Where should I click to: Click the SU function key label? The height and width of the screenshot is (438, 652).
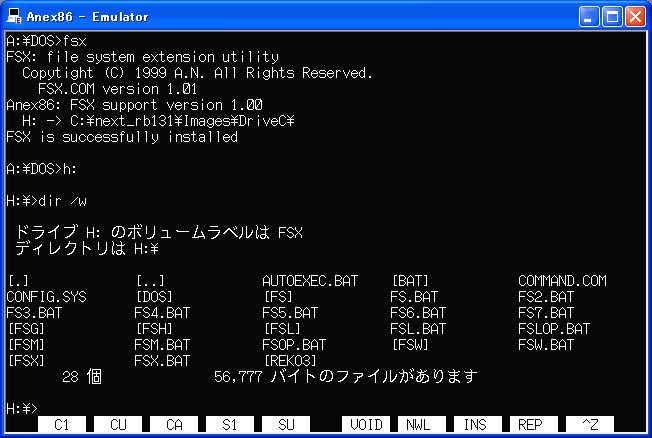[286, 425]
